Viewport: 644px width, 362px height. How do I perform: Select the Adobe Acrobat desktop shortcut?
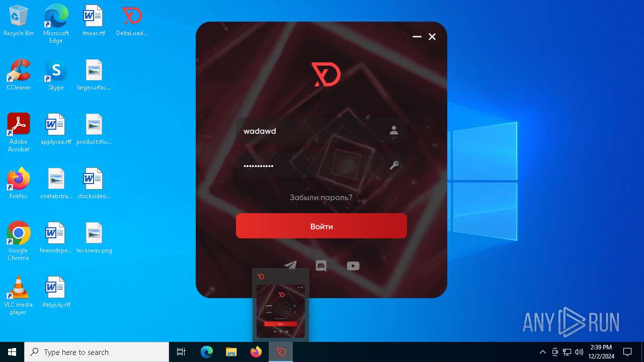point(19,133)
